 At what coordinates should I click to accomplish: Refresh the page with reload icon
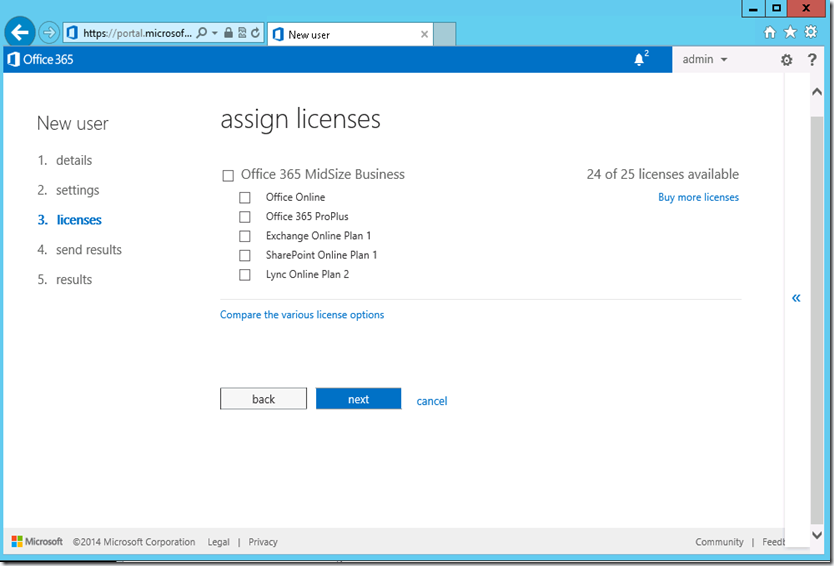pyautogui.click(x=255, y=33)
